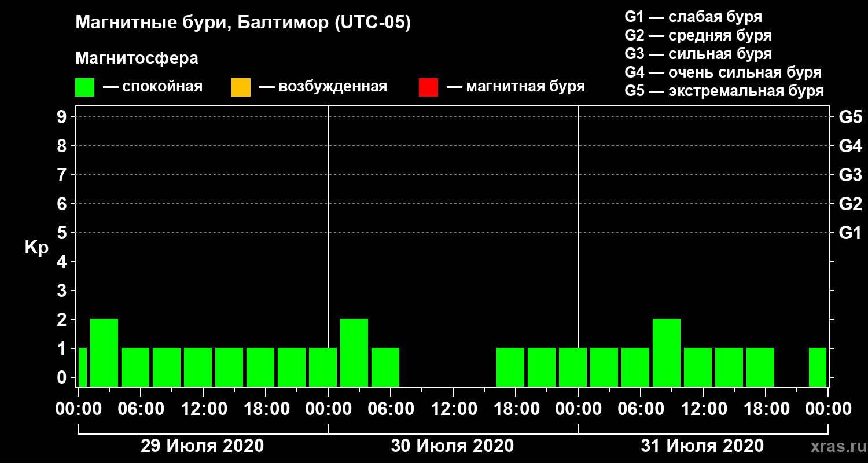Viewport: 868px width, 463px height.
Task: Click the last bar before final 00:00
Action: point(818,367)
